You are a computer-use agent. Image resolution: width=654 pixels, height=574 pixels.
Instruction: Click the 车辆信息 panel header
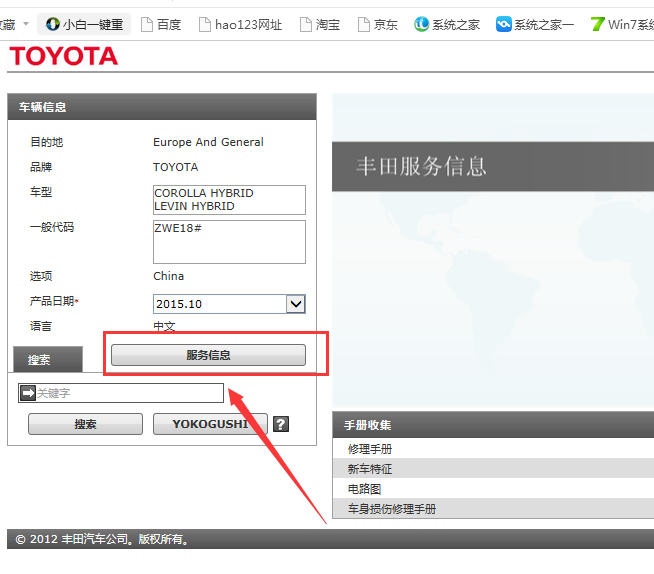[x=162, y=107]
